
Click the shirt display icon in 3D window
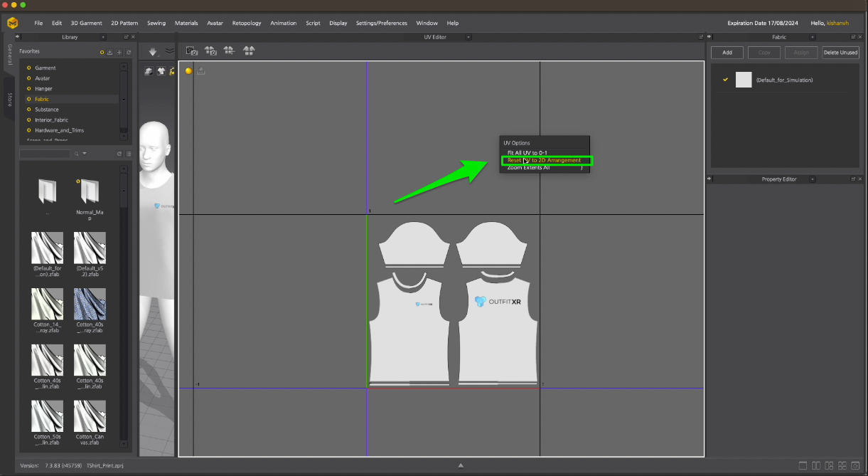point(161,70)
